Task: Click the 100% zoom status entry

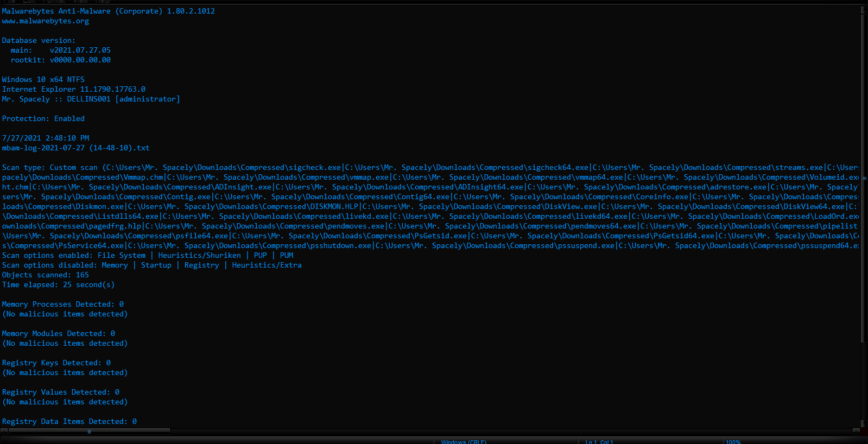Action: pyautogui.click(x=733, y=442)
